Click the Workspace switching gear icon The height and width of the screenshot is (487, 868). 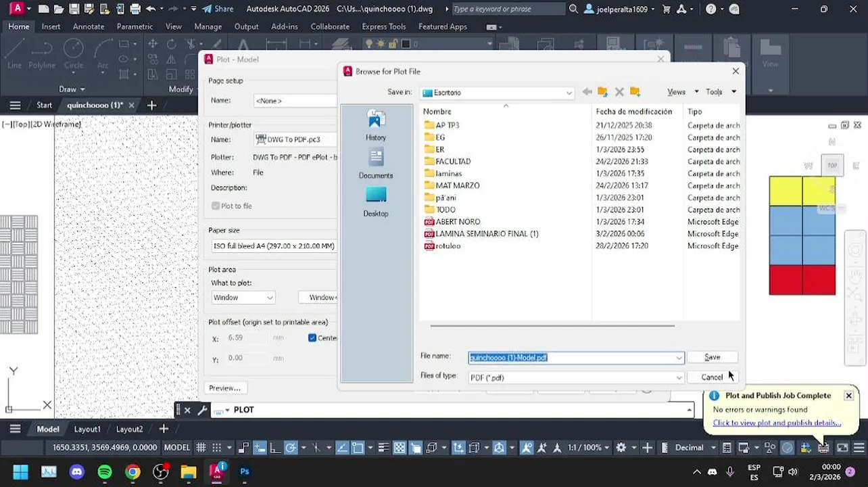(621, 448)
